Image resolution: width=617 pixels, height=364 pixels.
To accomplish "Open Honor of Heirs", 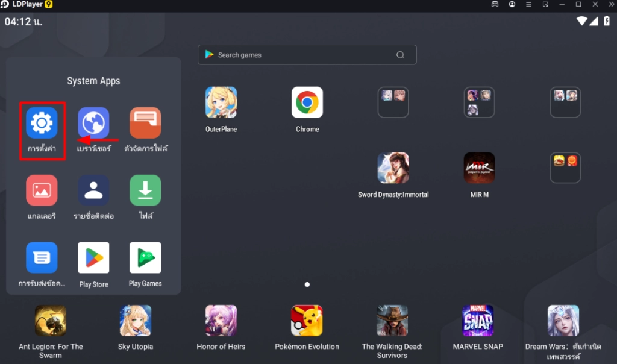I will (x=221, y=321).
